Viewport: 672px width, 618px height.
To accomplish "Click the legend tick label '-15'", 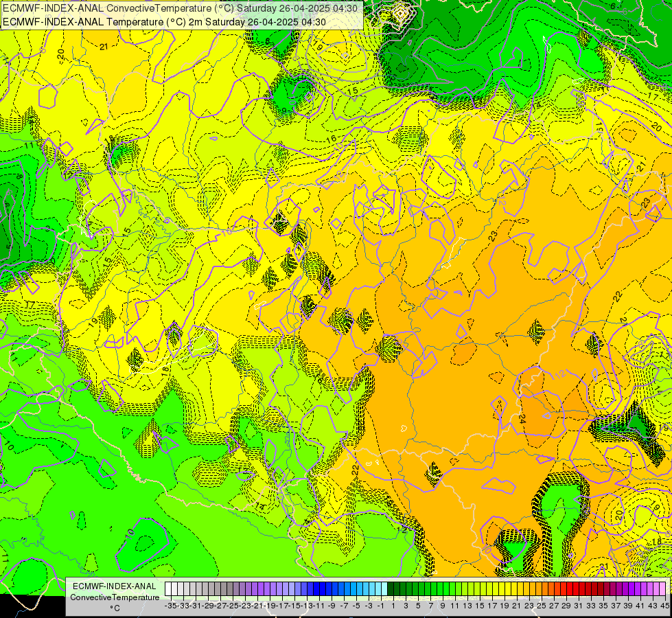I will click(294, 606).
